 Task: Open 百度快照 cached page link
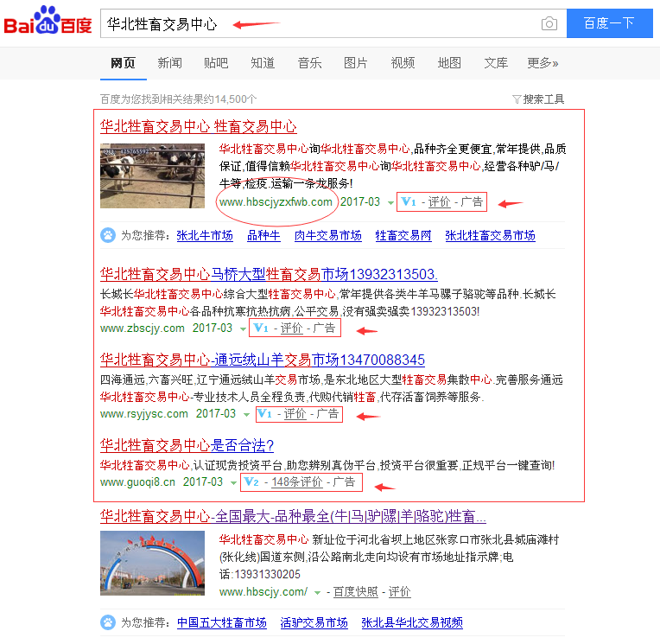pyautogui.click(x=356, y=592)
